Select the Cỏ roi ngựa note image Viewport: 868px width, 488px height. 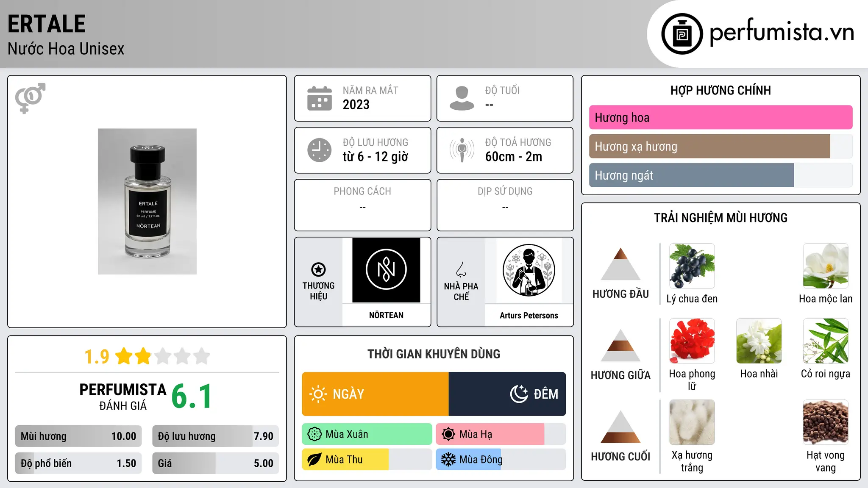[x=826, y=341]
